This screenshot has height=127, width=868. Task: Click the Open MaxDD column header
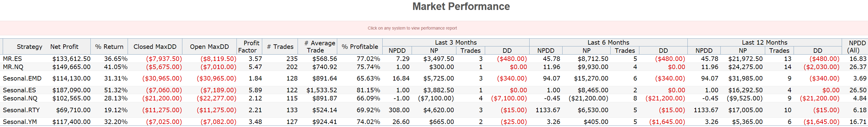[209, 47]
